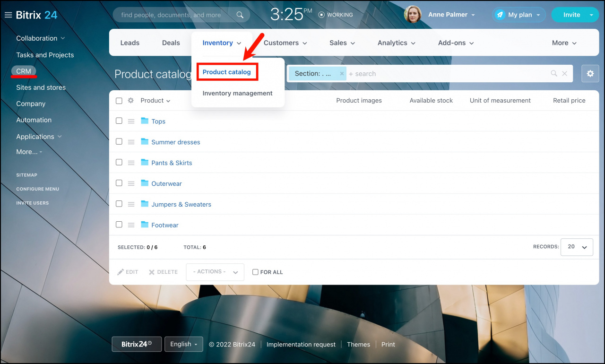Viewport: 605px width, 364px height.
Task: Click the drag handle of Jumpers & Sweaters row
Action: coord(131,205)
